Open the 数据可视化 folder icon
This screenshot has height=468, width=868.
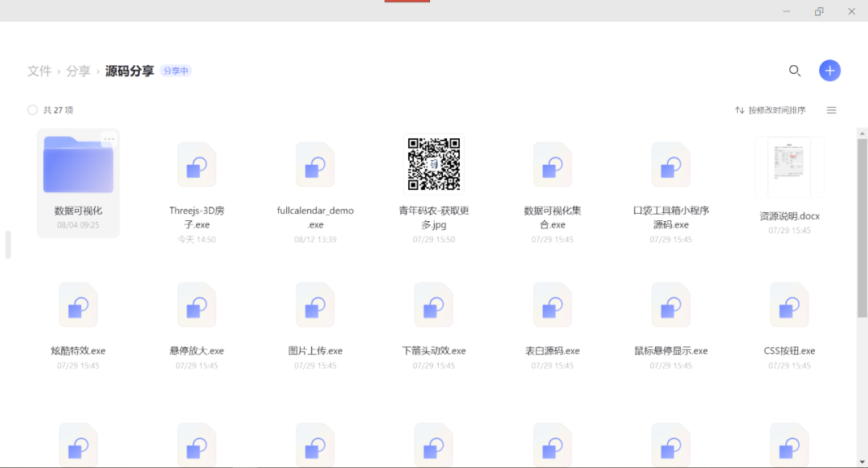point(78,165)
